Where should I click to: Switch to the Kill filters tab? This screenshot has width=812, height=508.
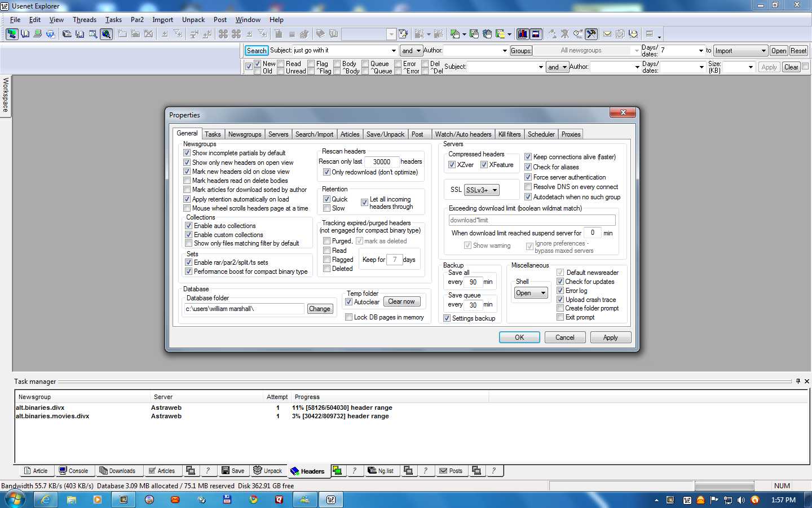(509, 134)
